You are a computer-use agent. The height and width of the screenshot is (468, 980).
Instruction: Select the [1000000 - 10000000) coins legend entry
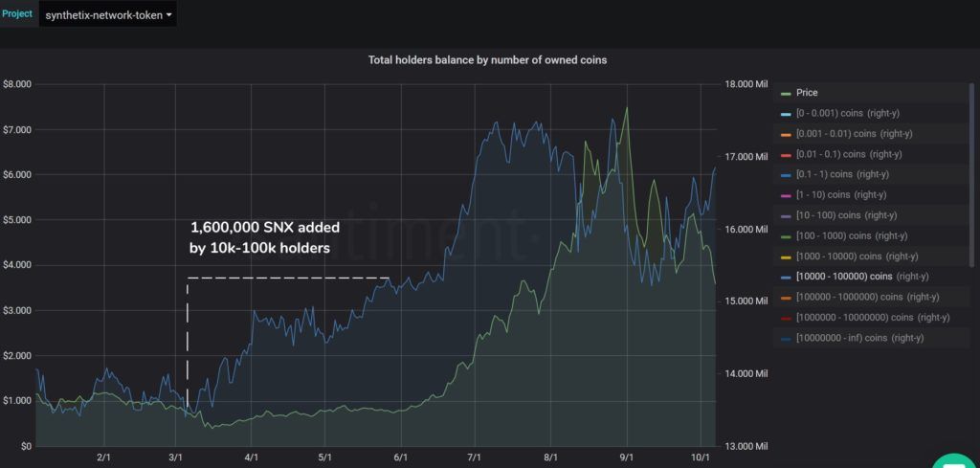873,318
